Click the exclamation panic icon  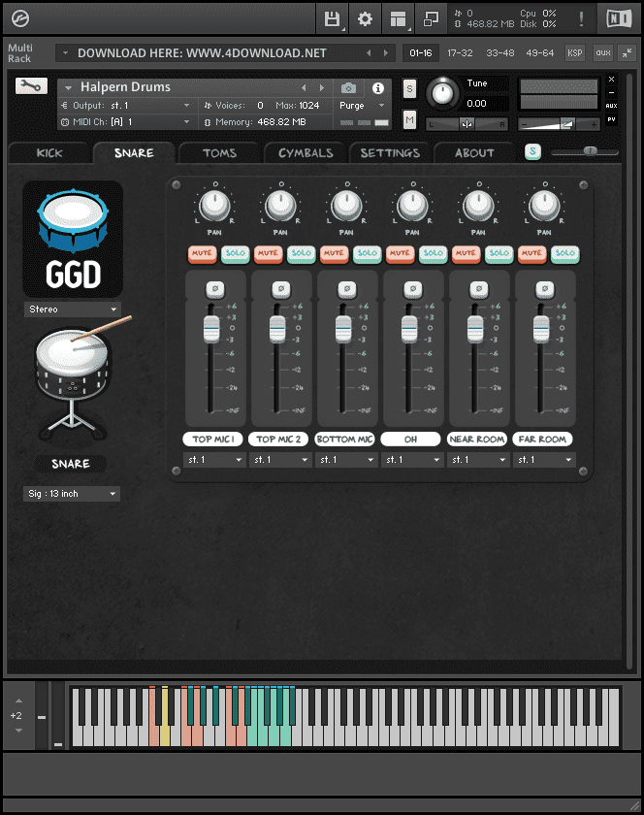581,19
